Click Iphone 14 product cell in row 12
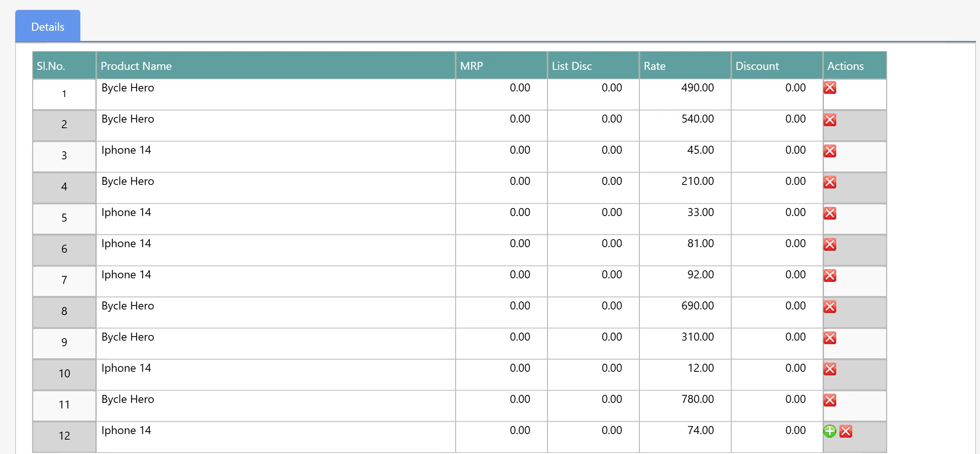 click(x=276, y=437)
